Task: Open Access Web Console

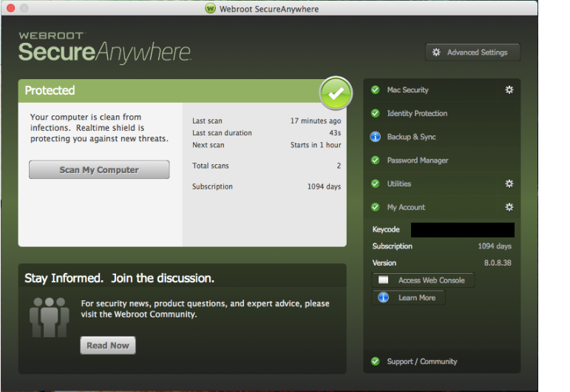Action: point(423,280)
